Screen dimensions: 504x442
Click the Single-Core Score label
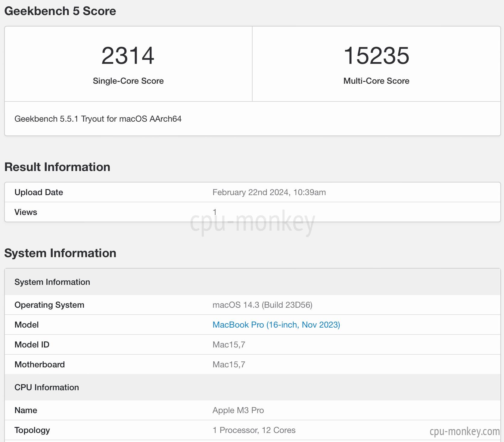pyautogui.click(x=128, y=81)
